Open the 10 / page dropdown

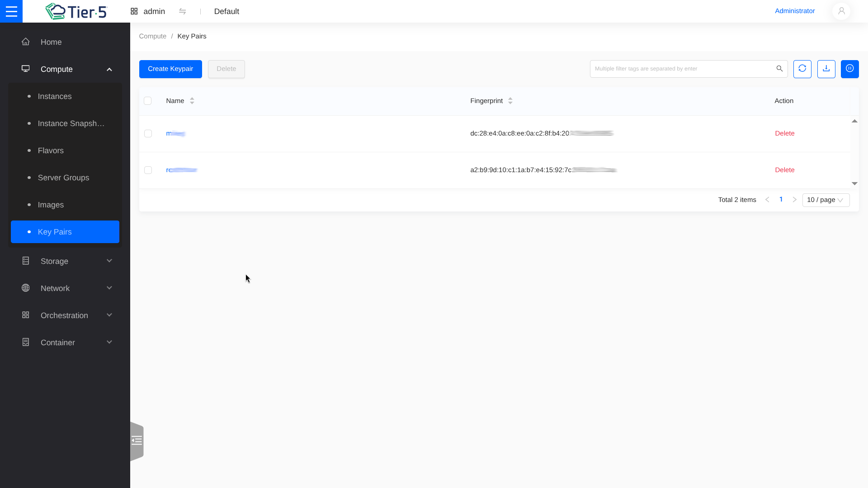point(826,200)
